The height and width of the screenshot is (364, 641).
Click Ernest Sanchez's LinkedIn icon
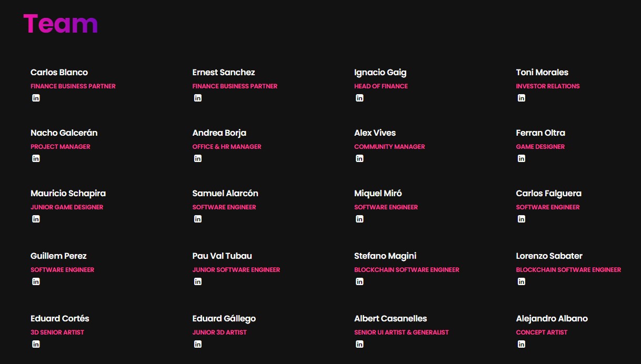click(198, 98)
